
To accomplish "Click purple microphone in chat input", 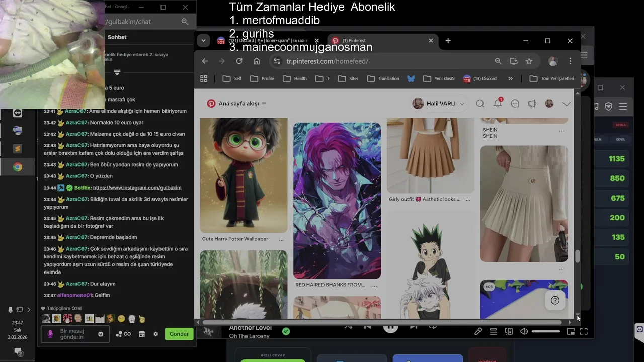I will click(50, 334).
